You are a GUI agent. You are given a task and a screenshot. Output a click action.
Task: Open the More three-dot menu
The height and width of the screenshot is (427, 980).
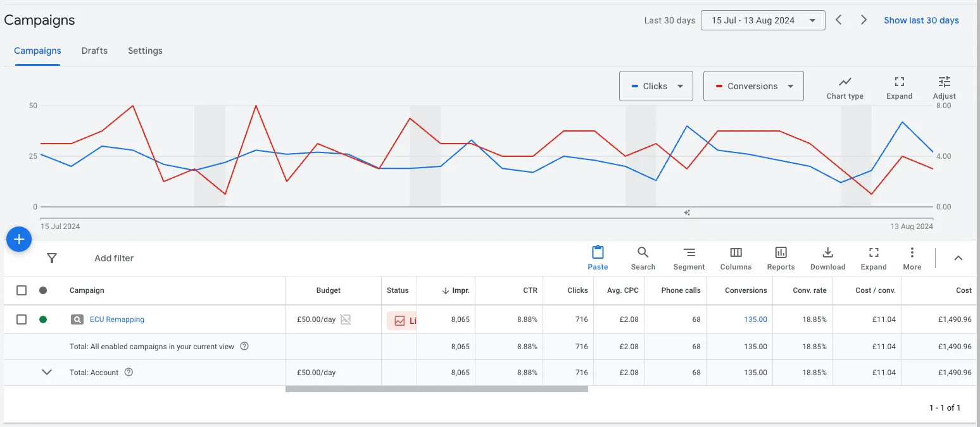pyautogui.click(x=912, y=253)
